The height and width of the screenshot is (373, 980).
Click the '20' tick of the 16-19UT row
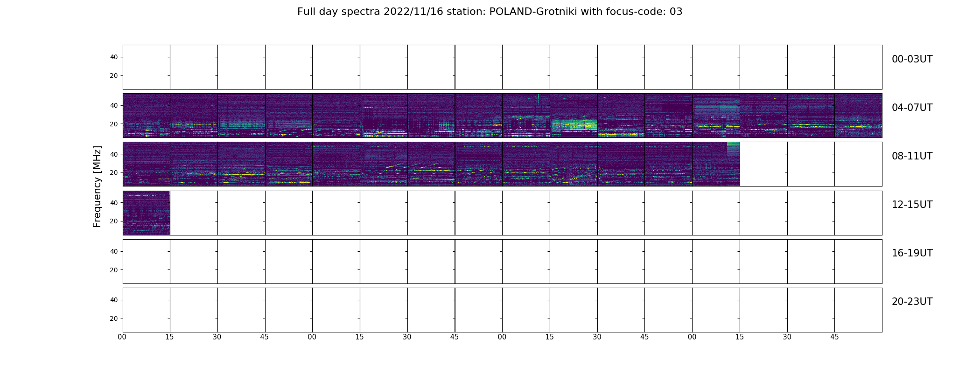[114, 270]
